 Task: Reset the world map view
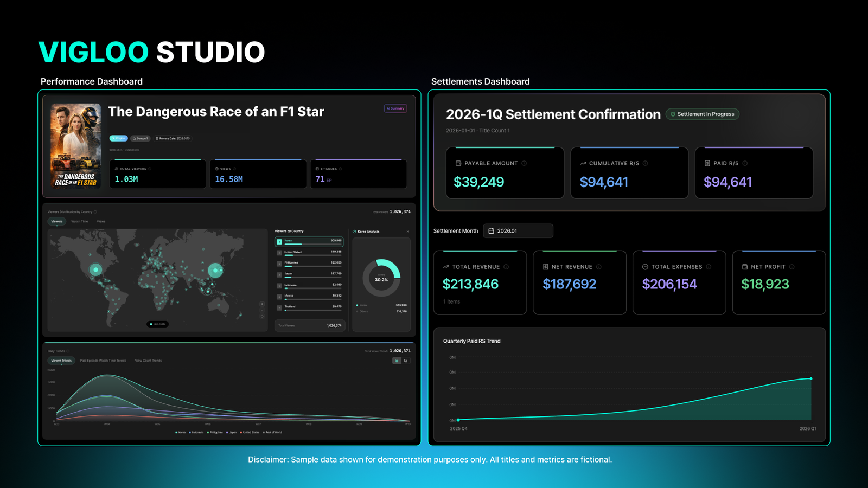point(262,317)
